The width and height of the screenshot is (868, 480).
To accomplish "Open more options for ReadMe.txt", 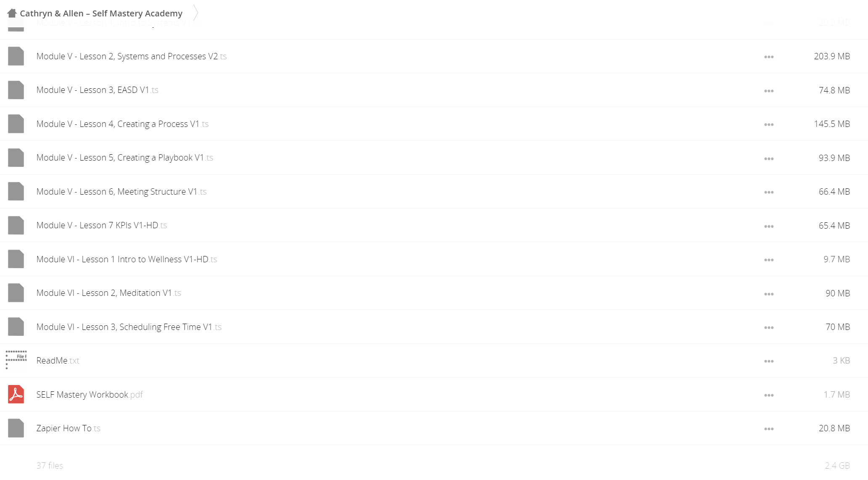I will (769, 361).
